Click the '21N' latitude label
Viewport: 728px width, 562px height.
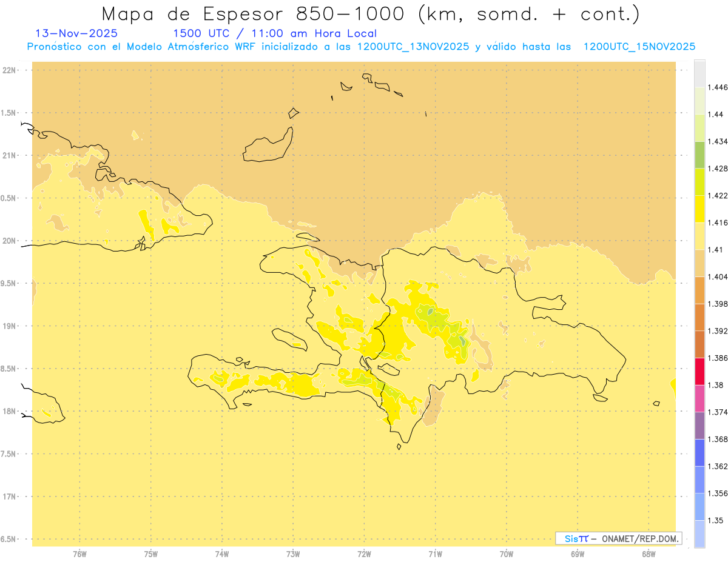[x=9, y=155]
